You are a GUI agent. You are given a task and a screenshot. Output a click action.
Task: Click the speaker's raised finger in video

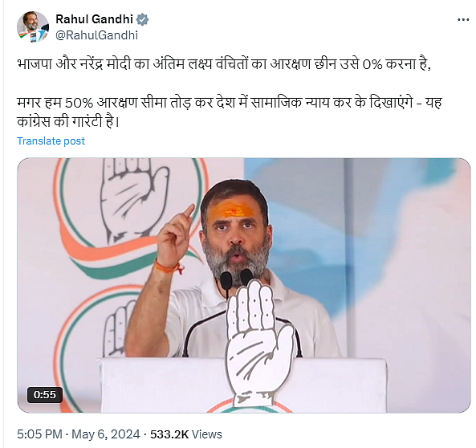click(187, 212)
